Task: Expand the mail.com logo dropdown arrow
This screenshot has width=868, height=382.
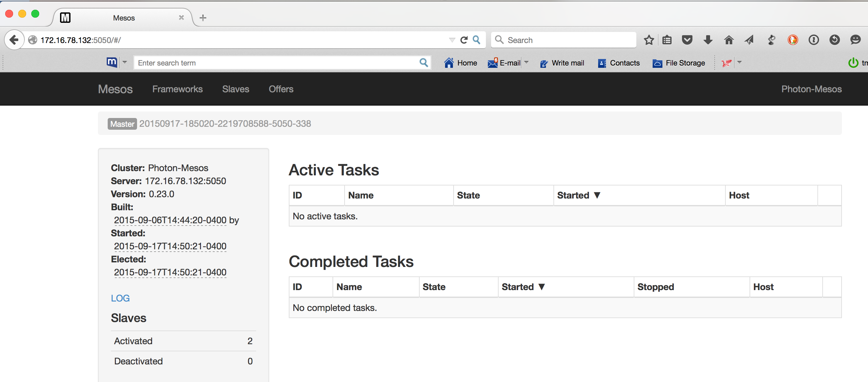Action: (125, 62)
